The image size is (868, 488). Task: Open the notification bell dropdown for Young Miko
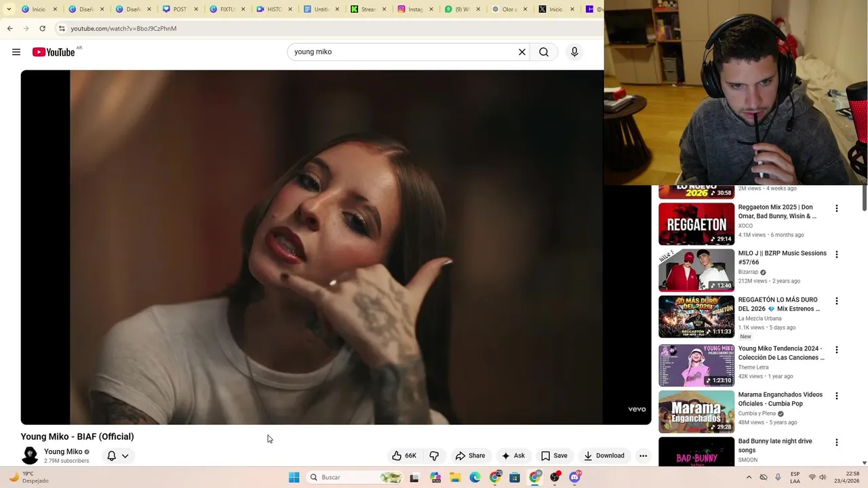[118, 455]
